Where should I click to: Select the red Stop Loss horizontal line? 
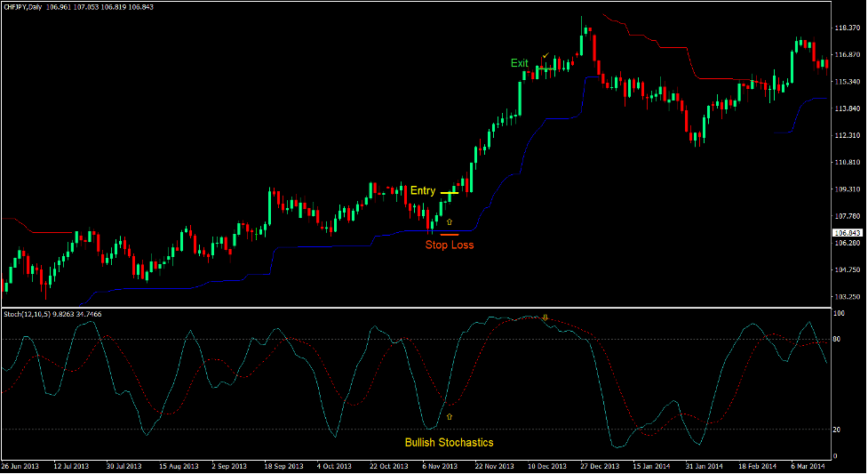(449, 234)
